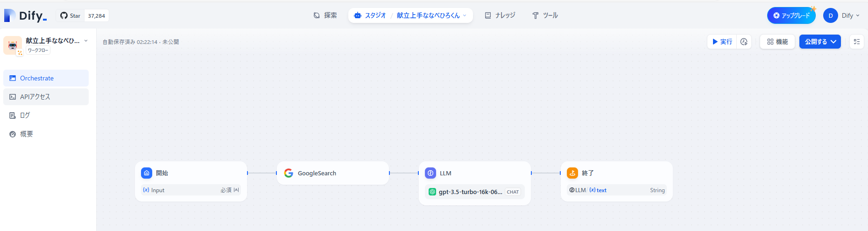Viewport: 868px width, 231px height.
Task: Open the ツール tab
Action: click(545, 15)
